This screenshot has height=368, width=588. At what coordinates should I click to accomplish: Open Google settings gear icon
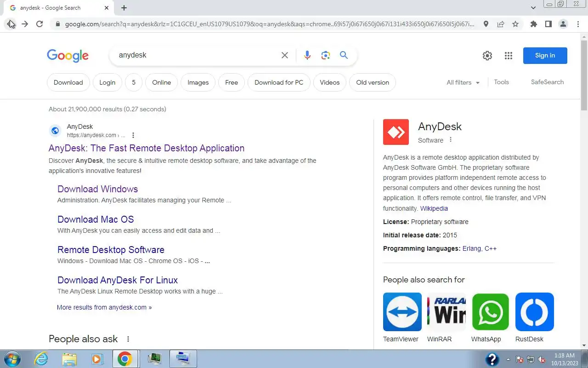pyautogui.click(x=487, y=56)
